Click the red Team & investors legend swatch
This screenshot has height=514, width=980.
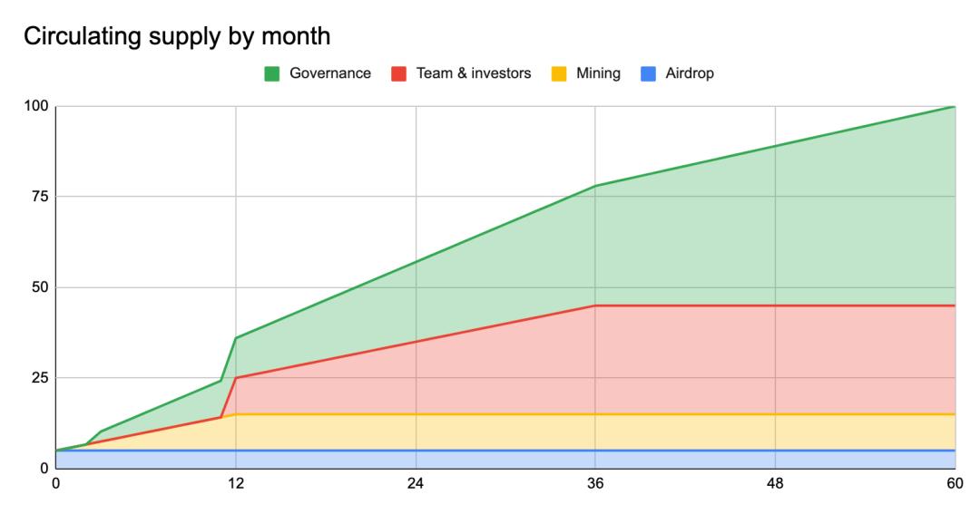click(398, 74)
